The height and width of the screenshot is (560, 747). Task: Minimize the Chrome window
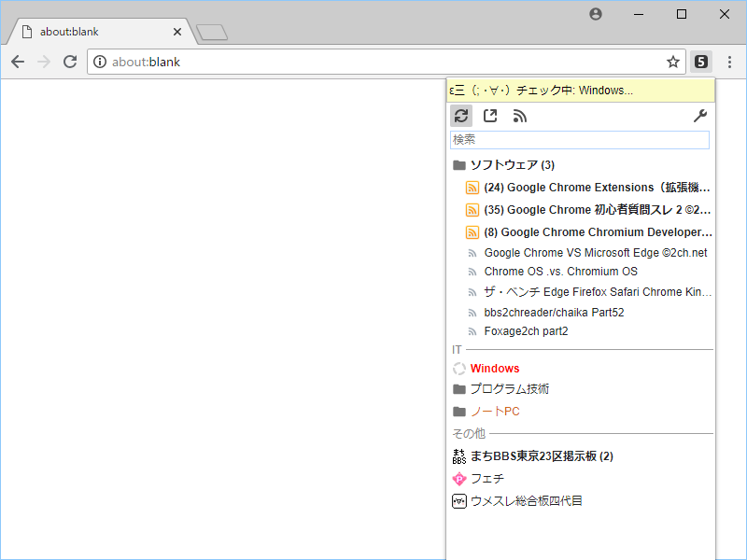[x=639, y=14]
